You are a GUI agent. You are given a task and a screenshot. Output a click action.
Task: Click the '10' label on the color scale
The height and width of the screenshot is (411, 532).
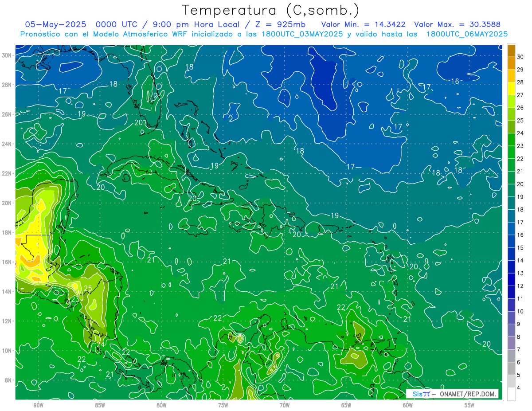click(x=520, y=311)
